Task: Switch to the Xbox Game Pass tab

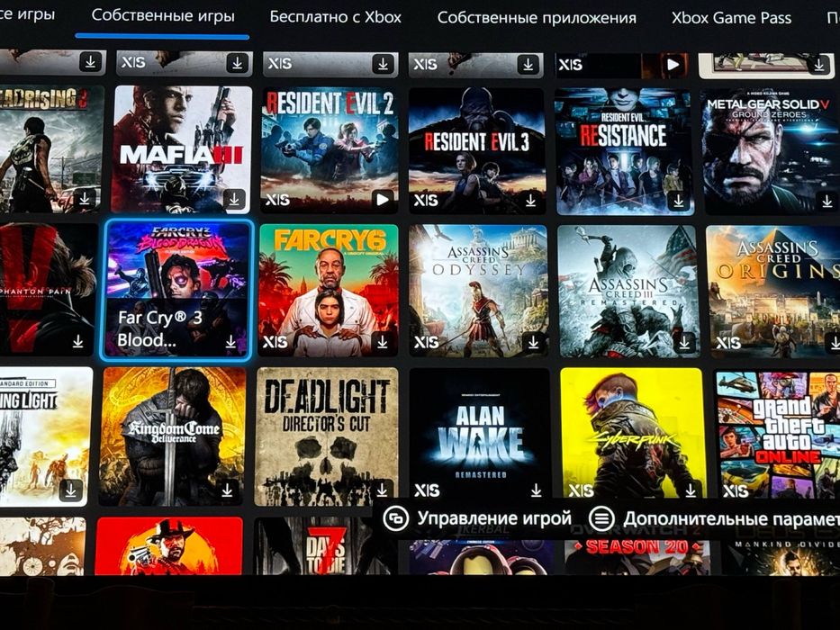Action: click(731, 18)
